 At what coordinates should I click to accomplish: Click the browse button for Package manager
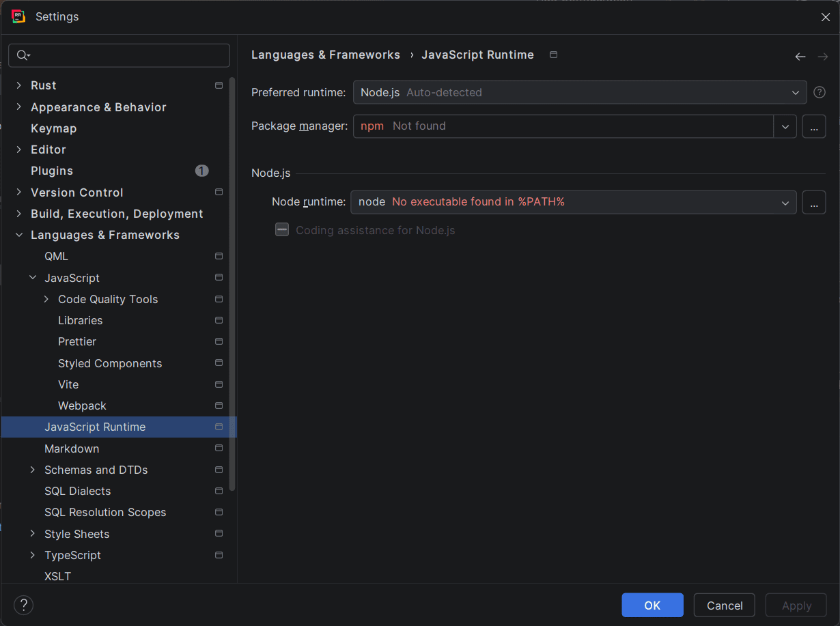tap(813, 126)
